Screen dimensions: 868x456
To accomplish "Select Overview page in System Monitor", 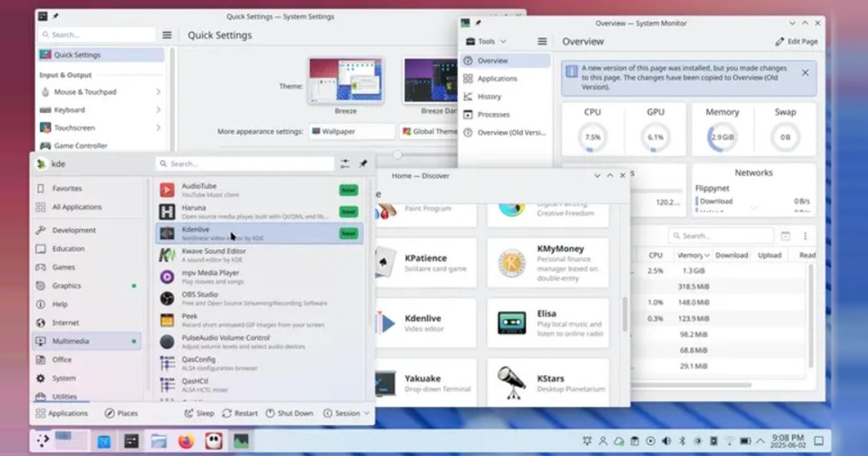I will pos(506,61).
